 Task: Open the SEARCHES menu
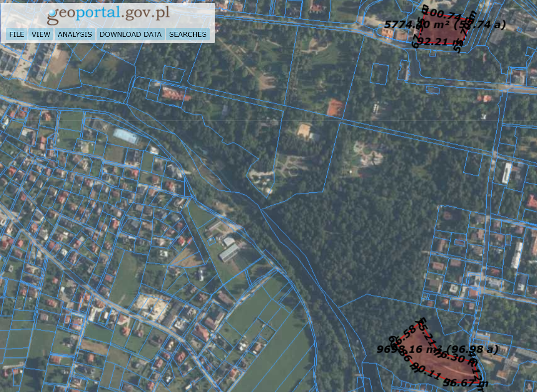(187, 34)
